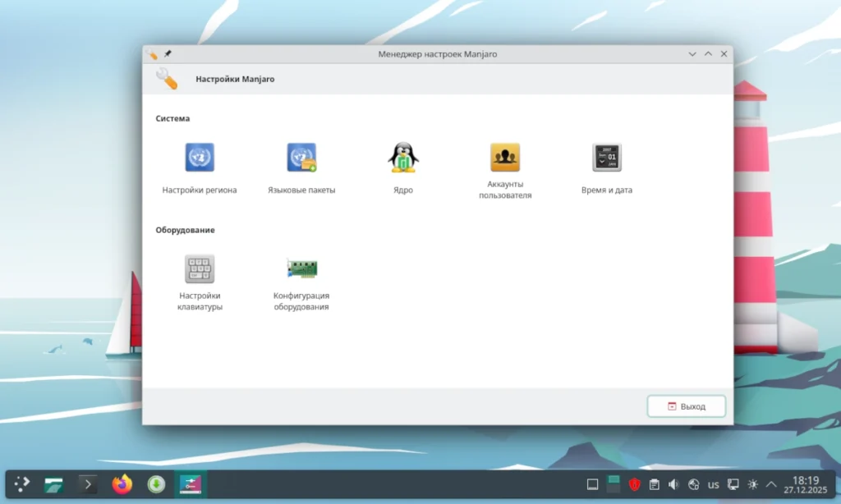The height and width of the screenshot is (504, 841).
Task: Open Языковые пакеты language packages icon
Action: (x=301, y=157)
